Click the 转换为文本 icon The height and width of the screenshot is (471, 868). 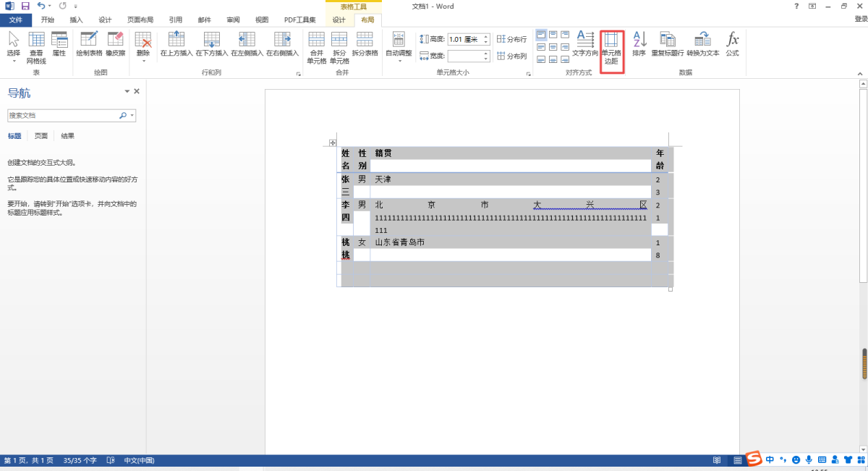[x=703, y=43]
